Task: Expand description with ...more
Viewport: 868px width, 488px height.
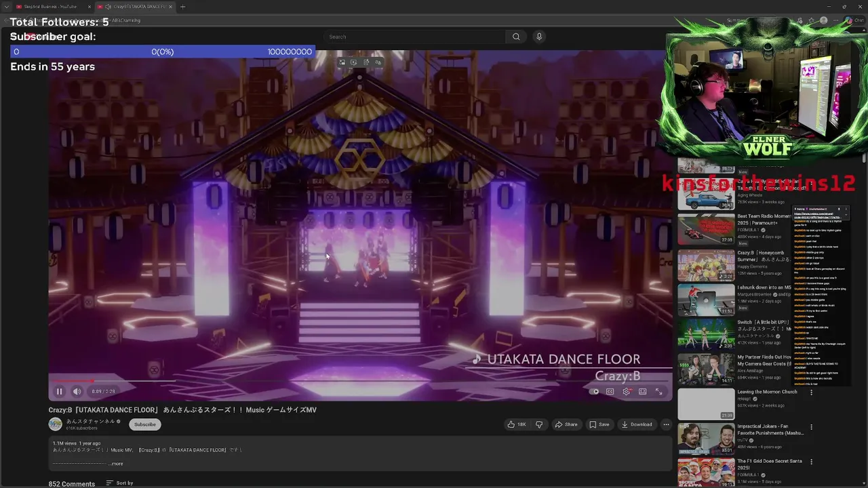Action: [116, 464]
